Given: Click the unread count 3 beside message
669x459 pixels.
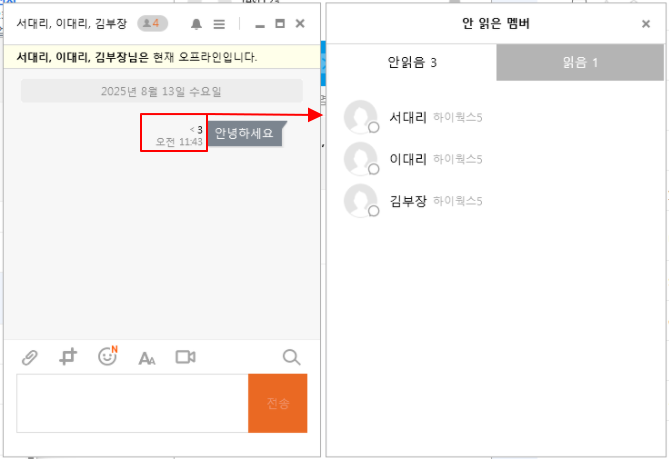Looking at the screenshot, I should pos(199,129).
